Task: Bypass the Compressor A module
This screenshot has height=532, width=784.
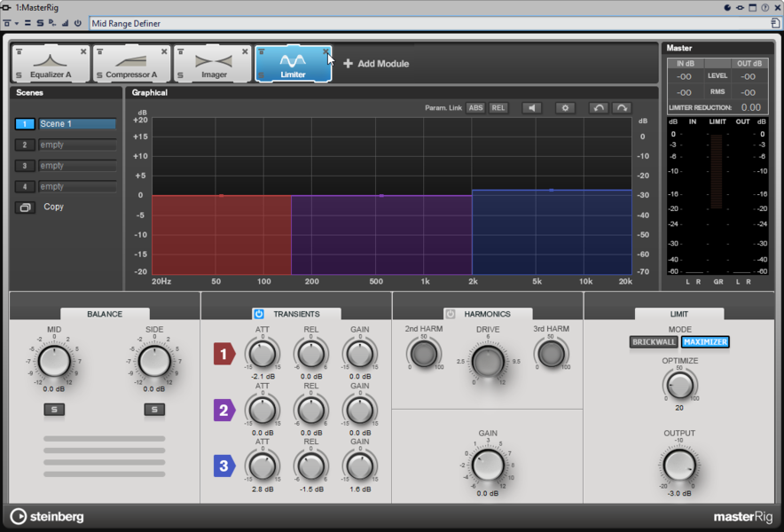Action: 99,51
